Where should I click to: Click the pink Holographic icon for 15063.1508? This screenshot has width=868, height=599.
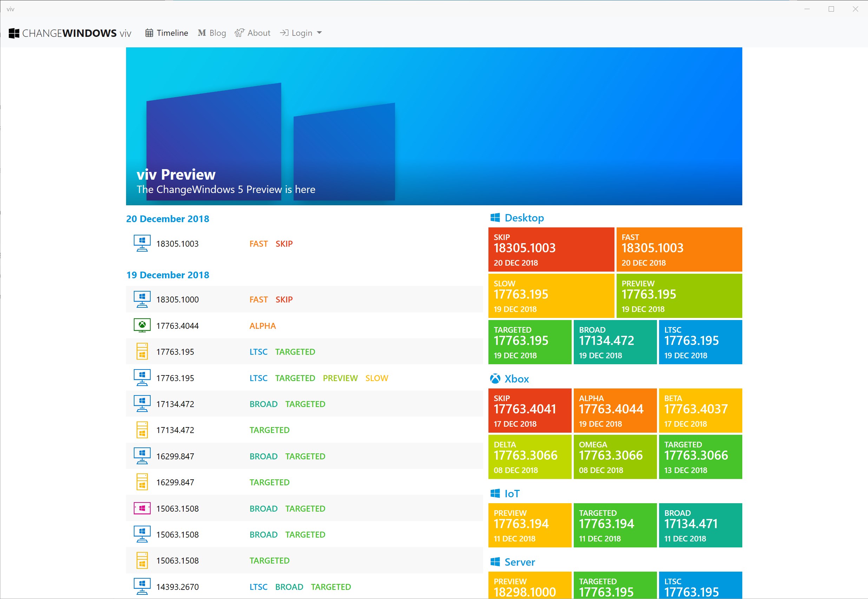pos(142,508)
